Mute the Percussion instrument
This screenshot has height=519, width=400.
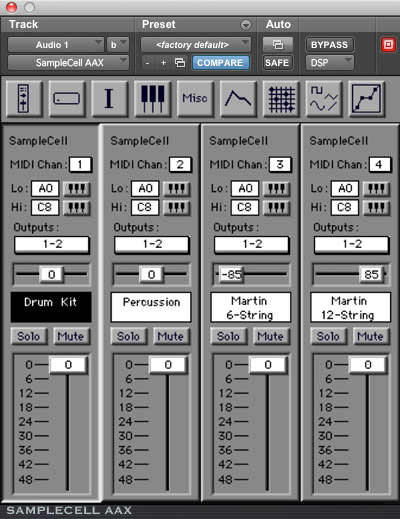171,336
